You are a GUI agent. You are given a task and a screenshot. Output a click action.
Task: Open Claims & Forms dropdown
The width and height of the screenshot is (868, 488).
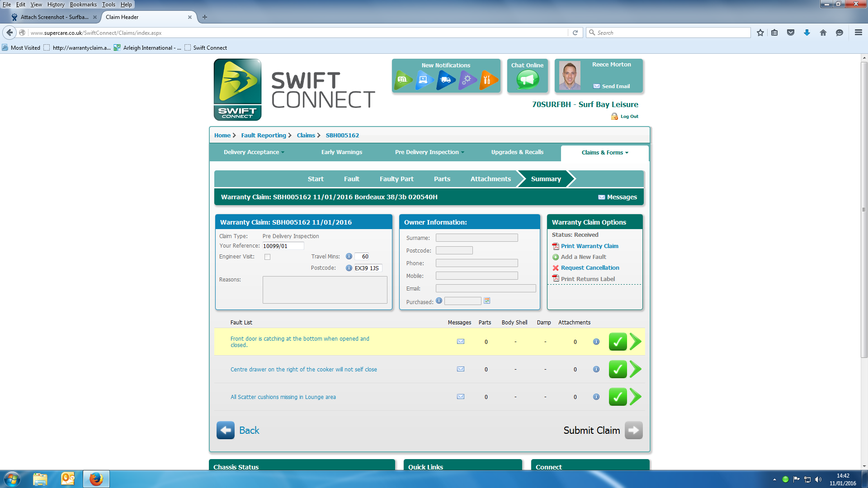click(604, 153)
